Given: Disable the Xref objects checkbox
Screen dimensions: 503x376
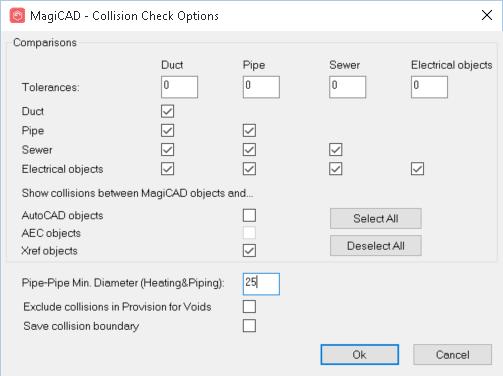Looking at the screenshot, I should tap(249, 251).
